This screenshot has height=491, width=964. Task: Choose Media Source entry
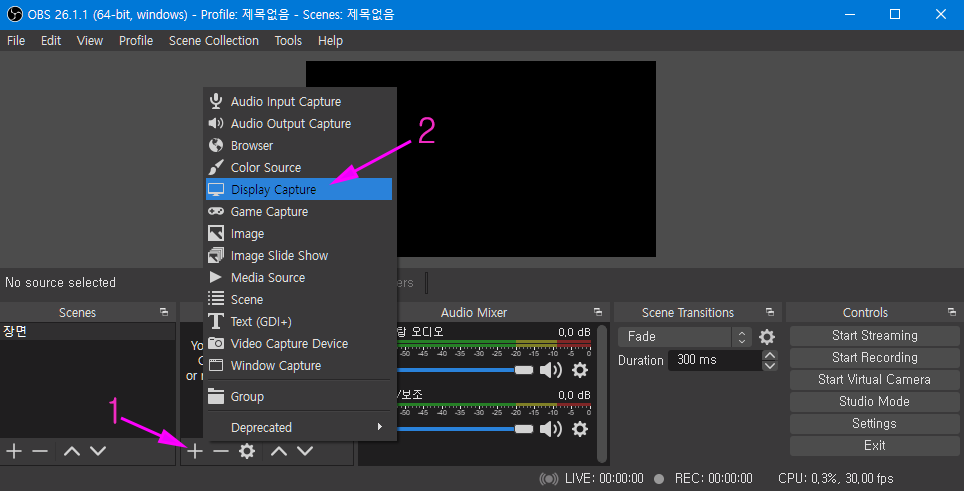tap(299, 278)
